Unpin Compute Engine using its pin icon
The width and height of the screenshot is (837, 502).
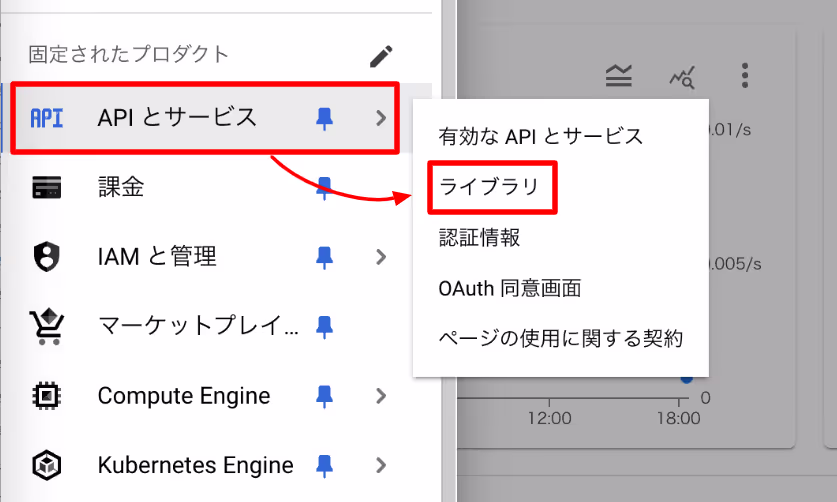324,396
